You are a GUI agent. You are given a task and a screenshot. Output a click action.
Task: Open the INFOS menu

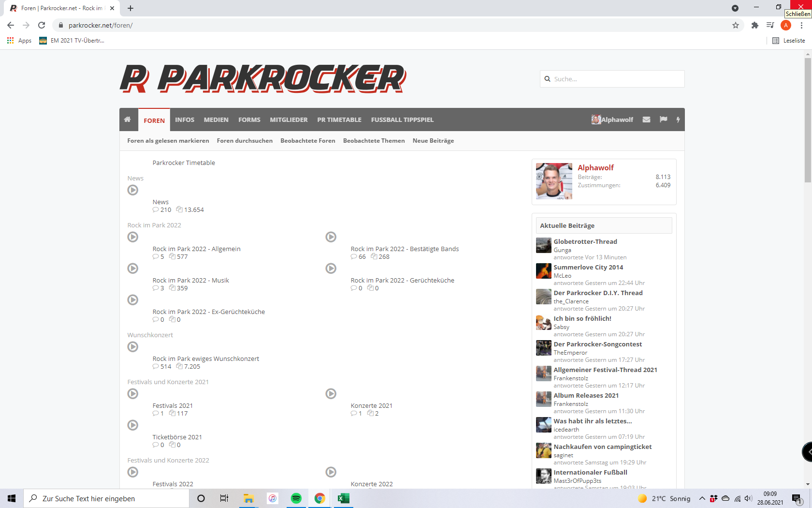point(185,120)
